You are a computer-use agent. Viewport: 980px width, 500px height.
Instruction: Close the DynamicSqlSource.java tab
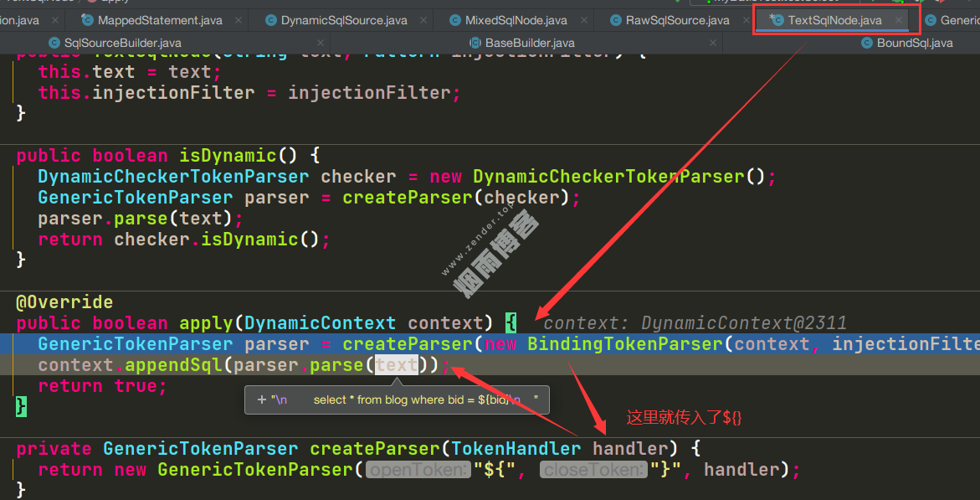(424, 19)
